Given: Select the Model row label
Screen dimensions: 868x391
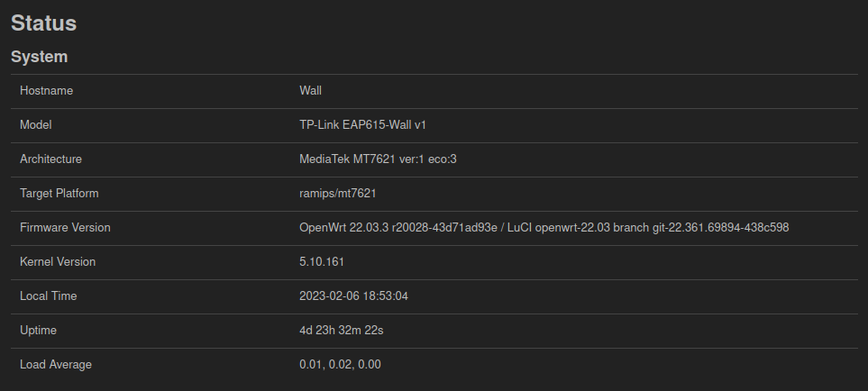Looking at the screenshot, I should [x=36, y=125].
